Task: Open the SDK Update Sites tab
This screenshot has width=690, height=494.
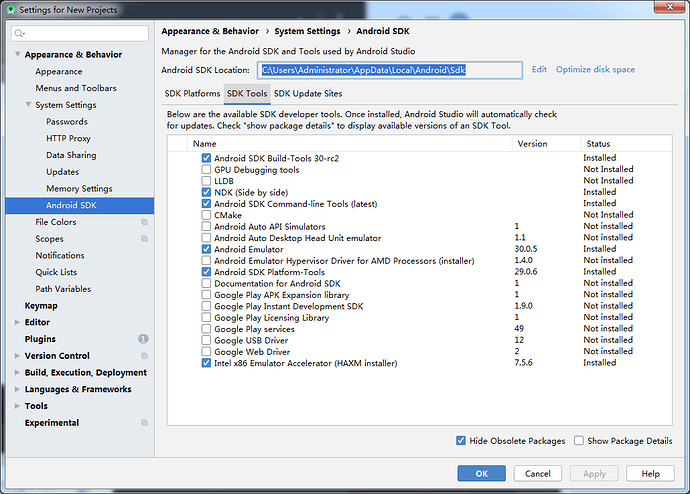Action: pos(307,94)
